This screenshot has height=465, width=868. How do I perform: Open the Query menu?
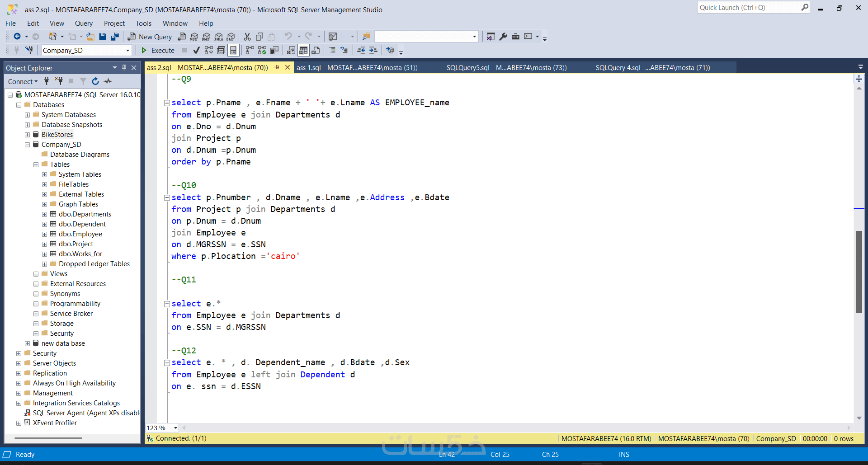click(84, 23)
